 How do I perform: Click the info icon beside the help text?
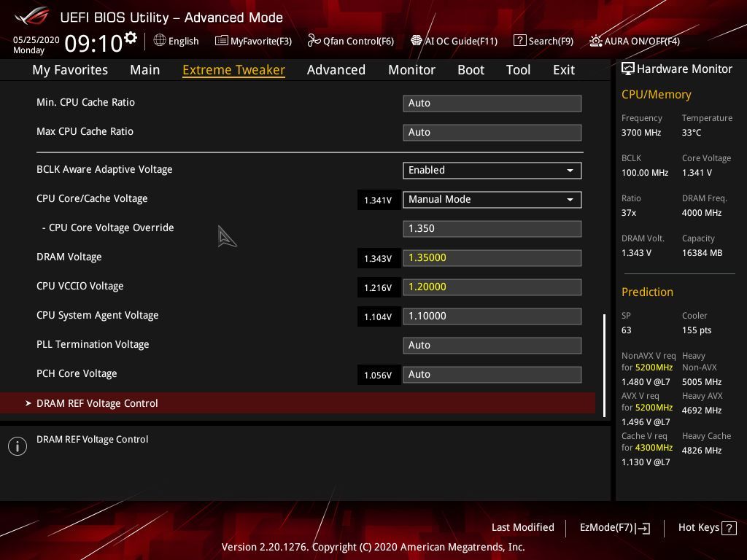click(18, 446)
